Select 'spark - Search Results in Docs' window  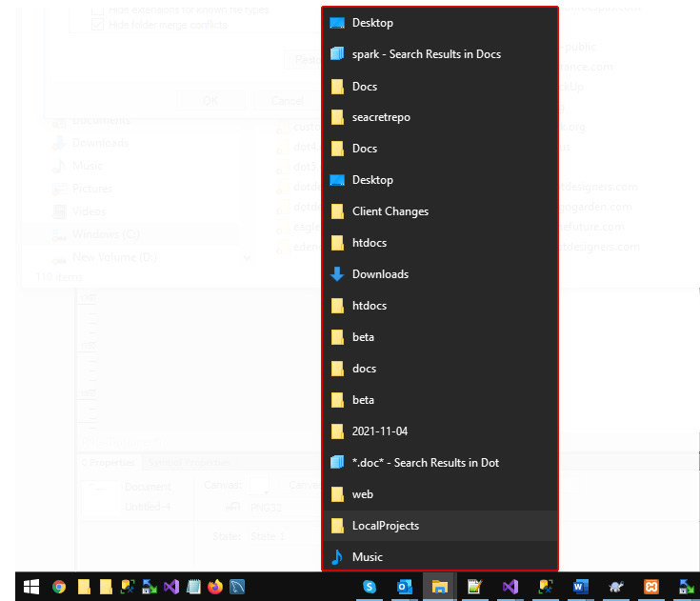pyautogui.click(x=440, y=54)
